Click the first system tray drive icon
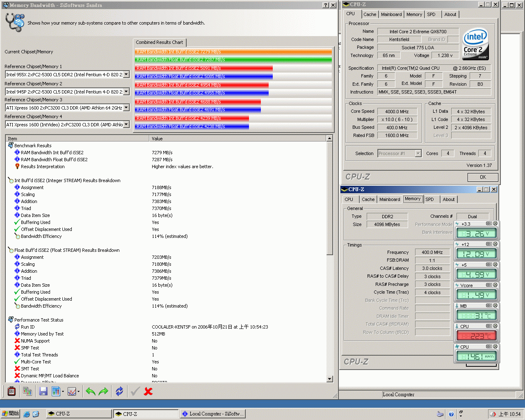Viewport: 525px width, 420px height. point(440,414)
